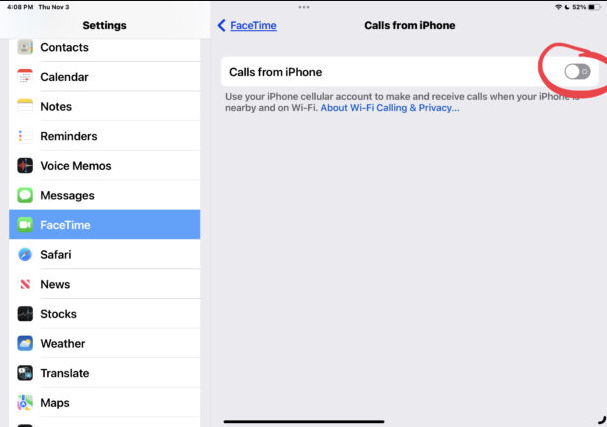Select the Calendar app icon
The height and width of the screenshot is (427, 607).
click(x=25, y=77)
